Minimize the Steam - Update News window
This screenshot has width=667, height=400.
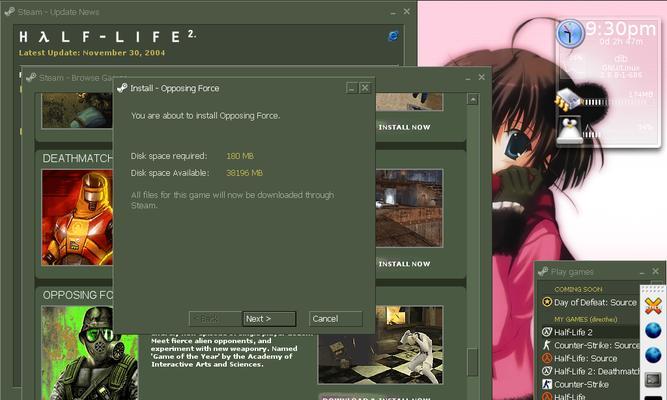tap(392, 12)
